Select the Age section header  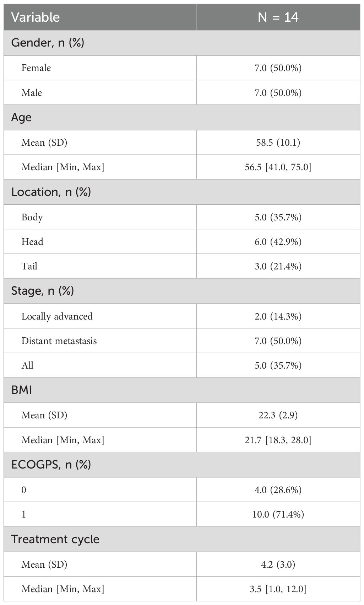pos(21,117)
